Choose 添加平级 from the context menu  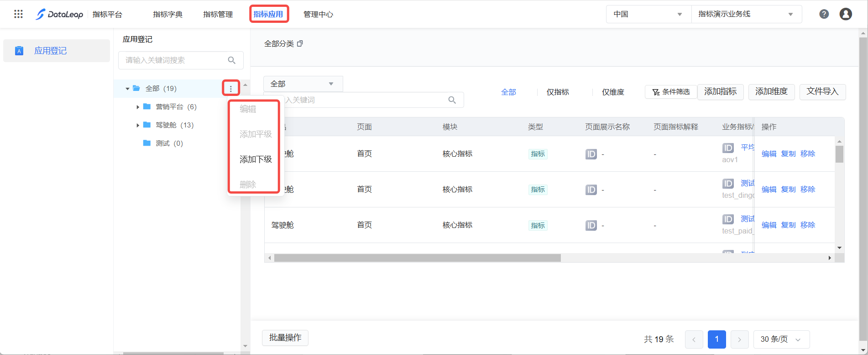(x=256, y=134)
